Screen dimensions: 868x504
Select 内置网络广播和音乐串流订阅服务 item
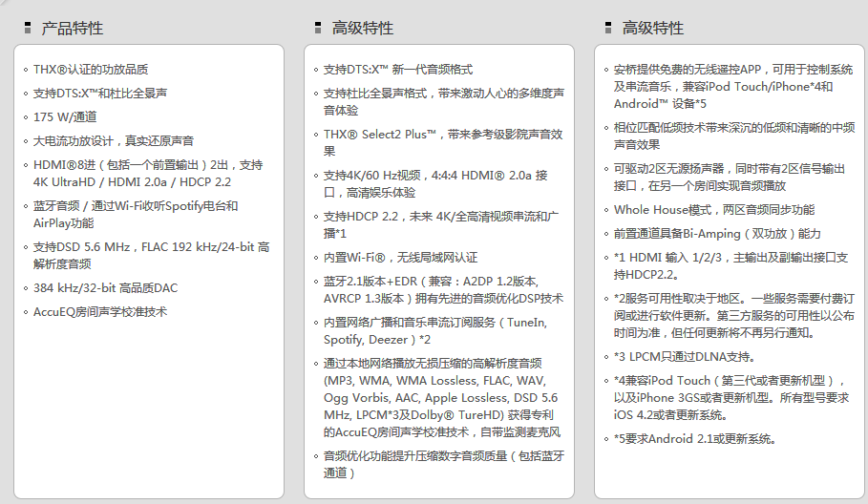[x=435, y=330]
